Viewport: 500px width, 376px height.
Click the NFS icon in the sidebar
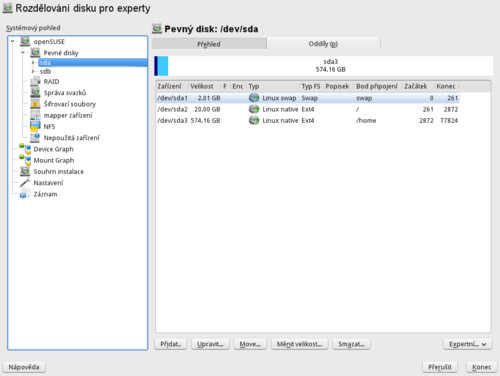35,126
